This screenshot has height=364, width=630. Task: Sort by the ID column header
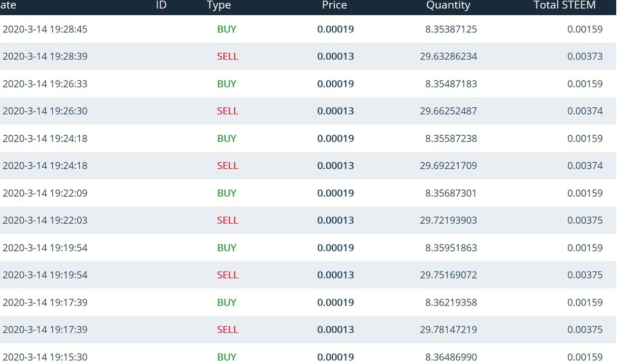161,5
